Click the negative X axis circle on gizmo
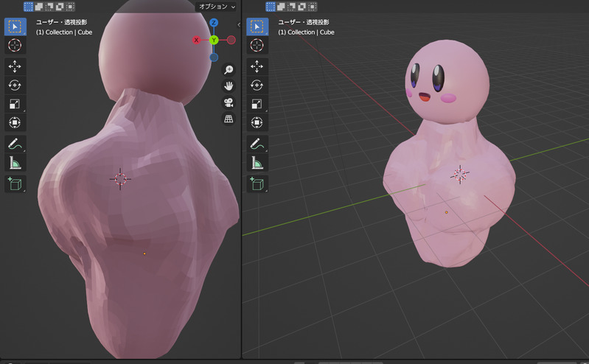The height and width of the screenshot is (364, 589). (231, 40)
